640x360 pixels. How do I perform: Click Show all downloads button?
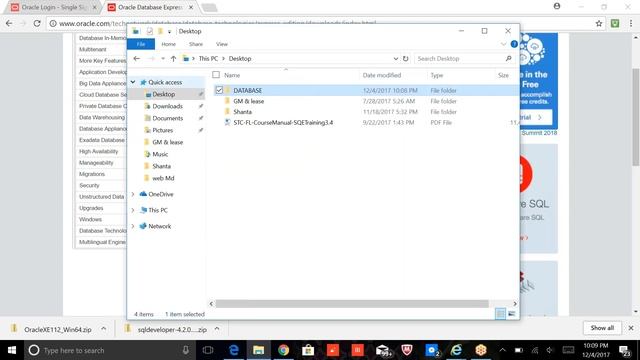tap(602, 328)
